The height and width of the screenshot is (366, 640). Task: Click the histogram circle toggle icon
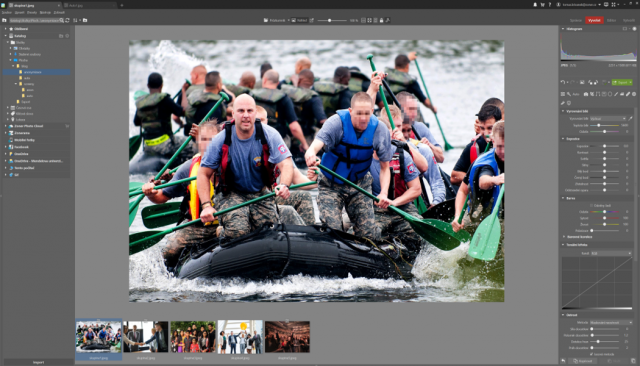[634, 29]
